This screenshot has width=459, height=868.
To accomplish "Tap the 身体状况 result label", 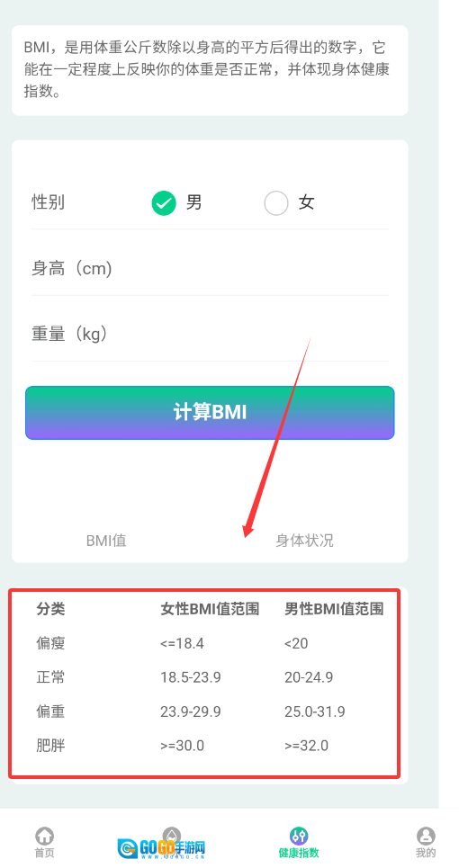I will [x=304, y=541].
